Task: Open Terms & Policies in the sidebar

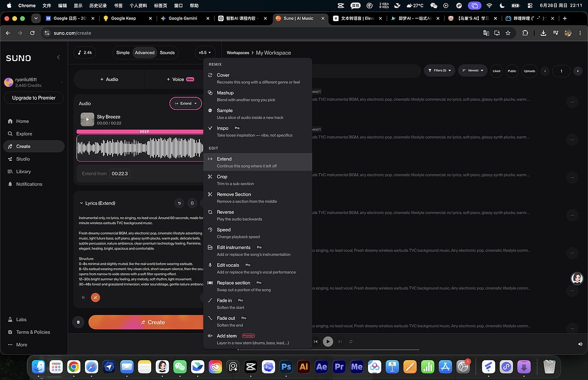Action: coord(32,332)
